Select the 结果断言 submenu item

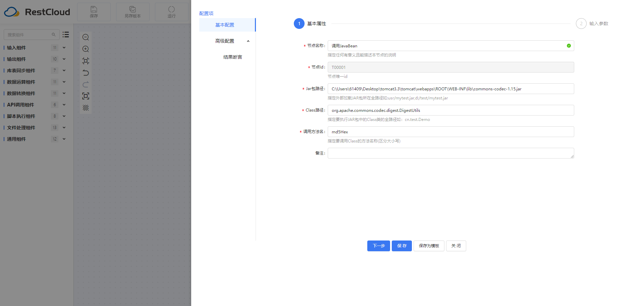pyautogui.click(x=232, y=57)
